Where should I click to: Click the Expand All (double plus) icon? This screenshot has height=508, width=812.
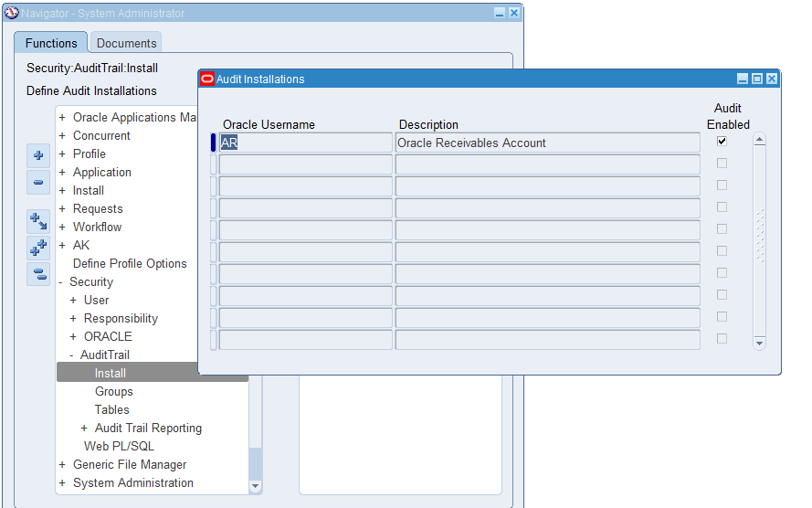click(38, 248)
